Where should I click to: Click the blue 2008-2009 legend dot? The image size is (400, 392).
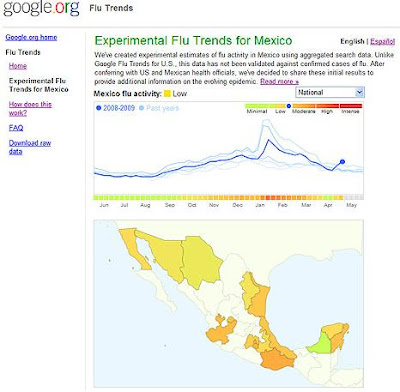[x=98, y=108]
